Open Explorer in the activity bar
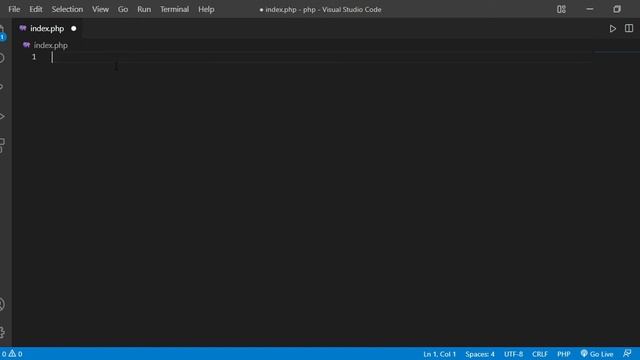Viewport: 640px width, 360px height. pyautogui.click(x=2, y=33)
